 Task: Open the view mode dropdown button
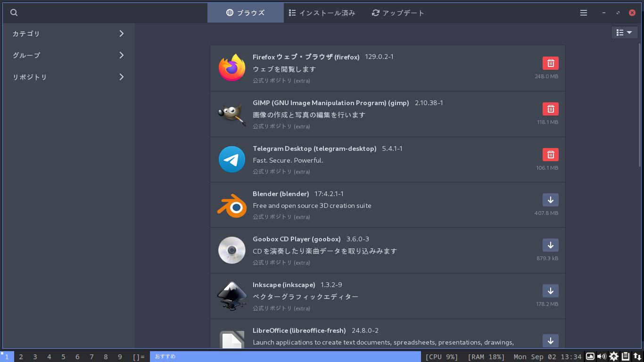point(625,33)
